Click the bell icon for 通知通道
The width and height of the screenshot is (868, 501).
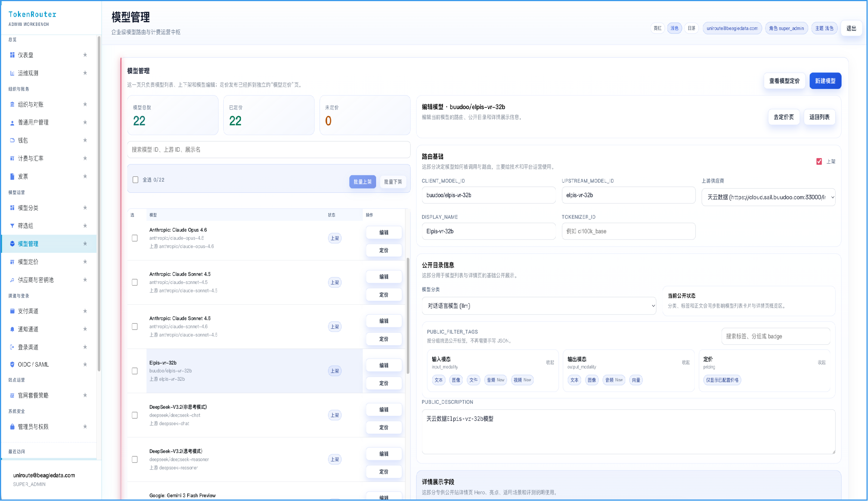[12, 329]
